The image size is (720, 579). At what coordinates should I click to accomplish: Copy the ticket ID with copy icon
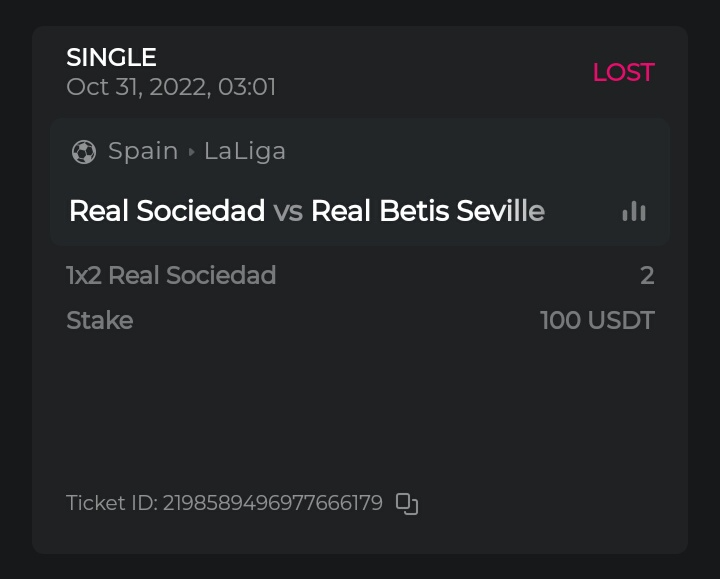tap(406, 503)
